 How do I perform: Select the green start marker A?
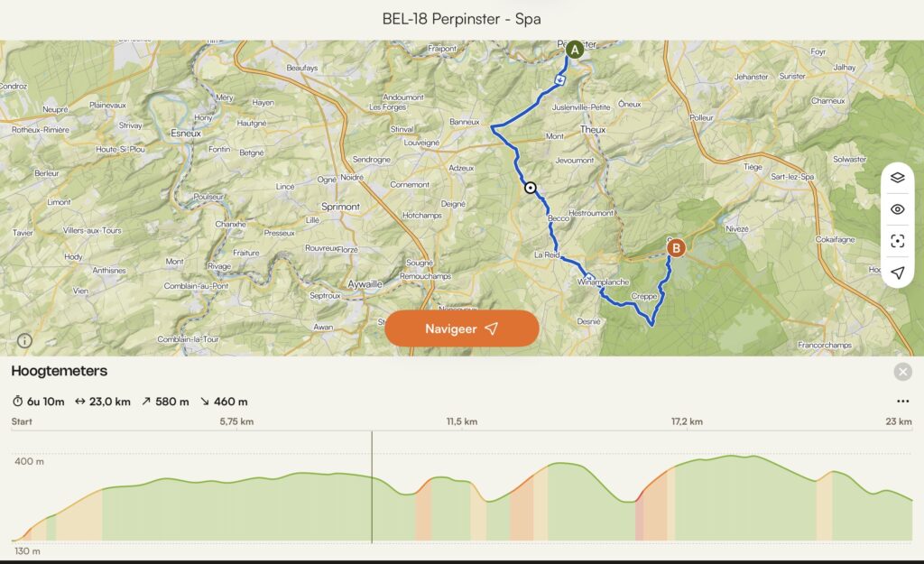573,51
